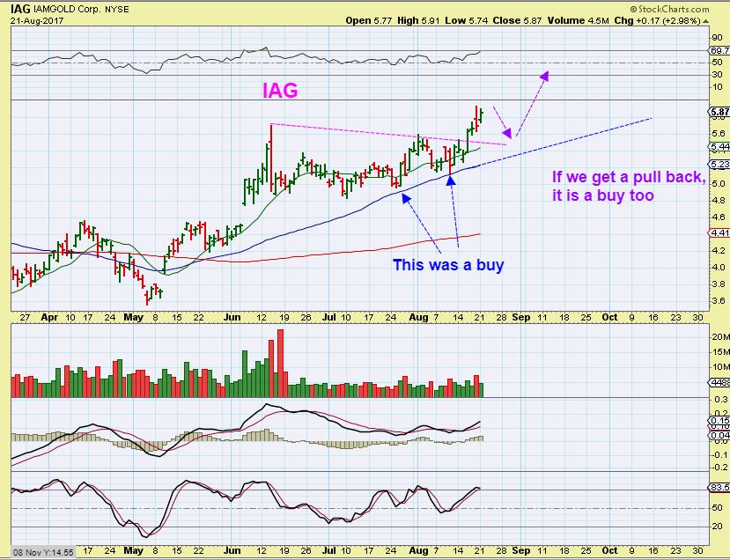
Task: Click the Volume 4.5M readout
Action: pos(579,20)
